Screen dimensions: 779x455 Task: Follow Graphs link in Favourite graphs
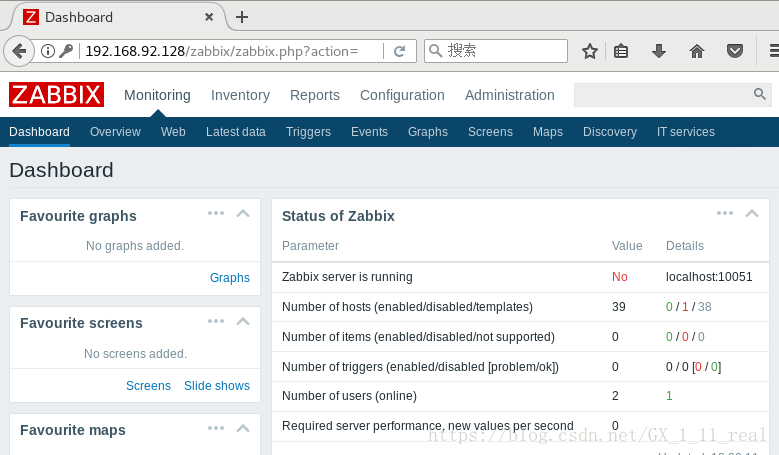point(230,278)
